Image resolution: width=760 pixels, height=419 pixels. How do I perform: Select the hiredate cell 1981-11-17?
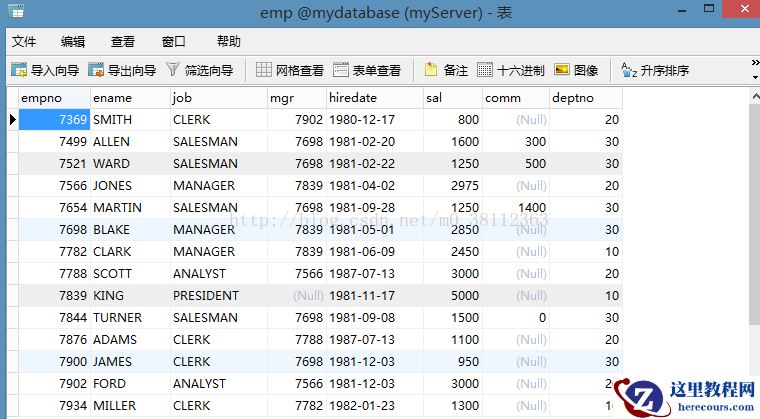375,295
